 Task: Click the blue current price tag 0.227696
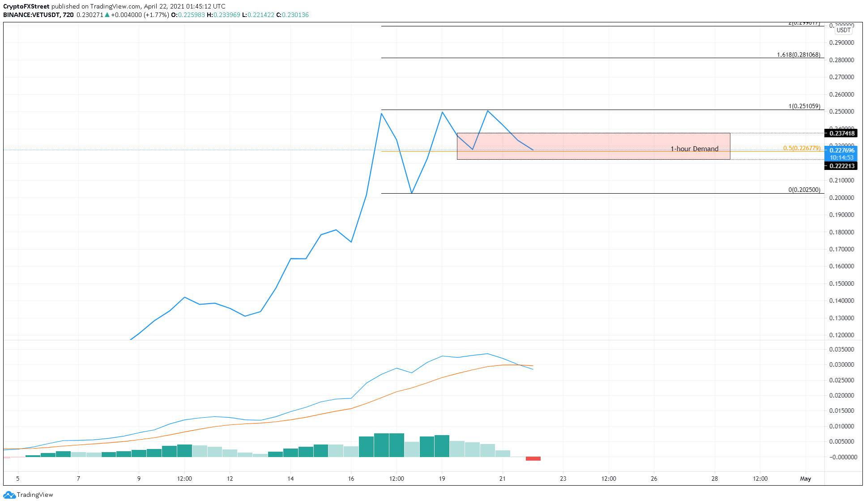click(840, 150)
